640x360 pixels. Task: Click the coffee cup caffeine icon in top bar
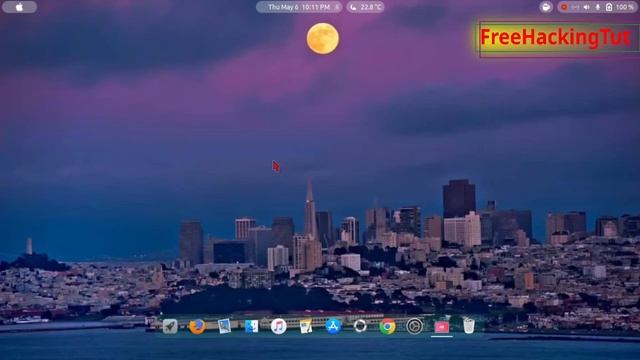coord(546,7)
